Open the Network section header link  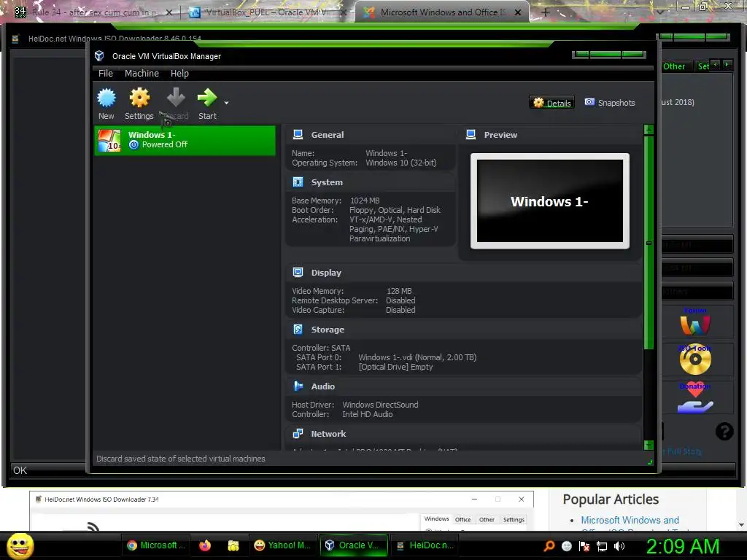[328, 434]
